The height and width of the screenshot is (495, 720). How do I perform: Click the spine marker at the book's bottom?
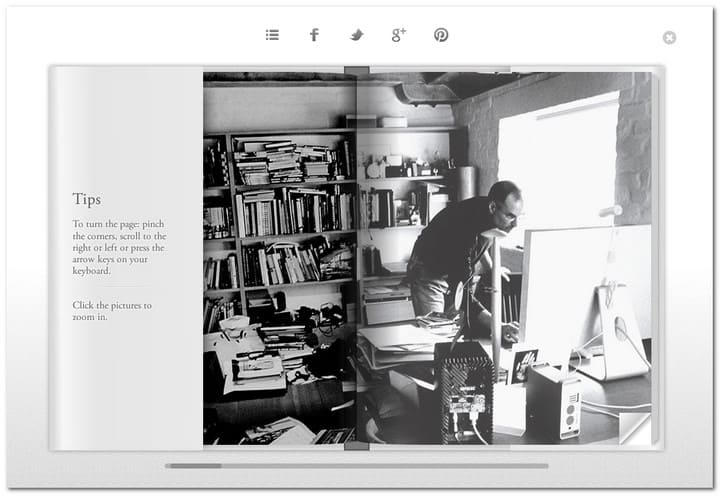[x=357, y=446]
